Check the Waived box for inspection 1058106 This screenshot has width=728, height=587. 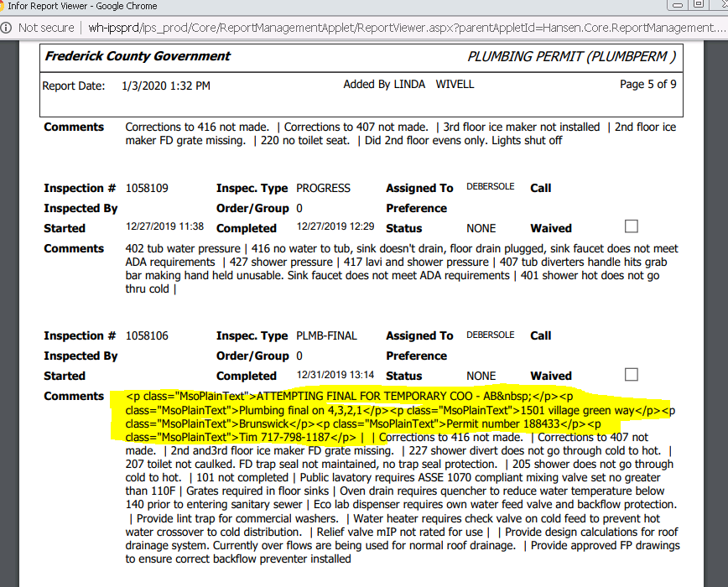point(631,375)
